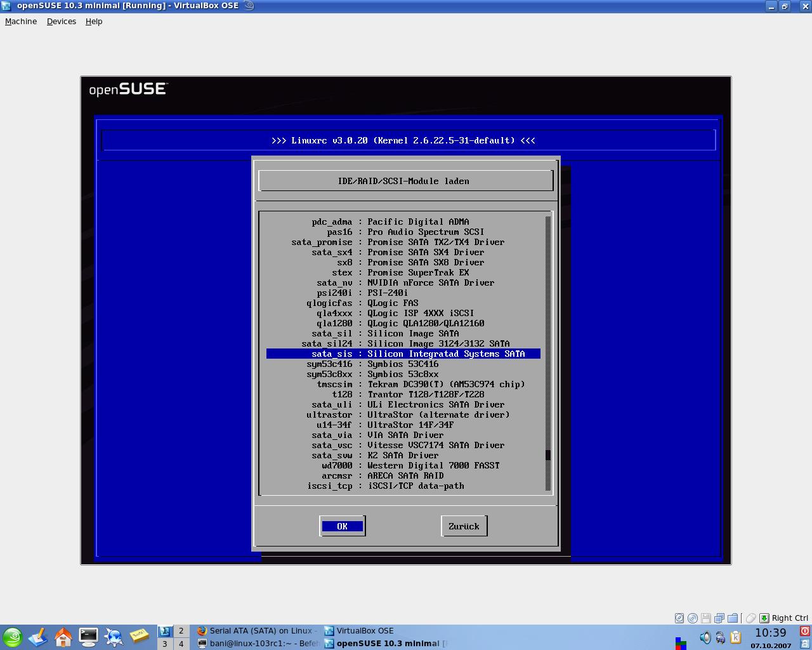Click the network adapters status icon
Screen dimensions: 812x650
point(719,618)
